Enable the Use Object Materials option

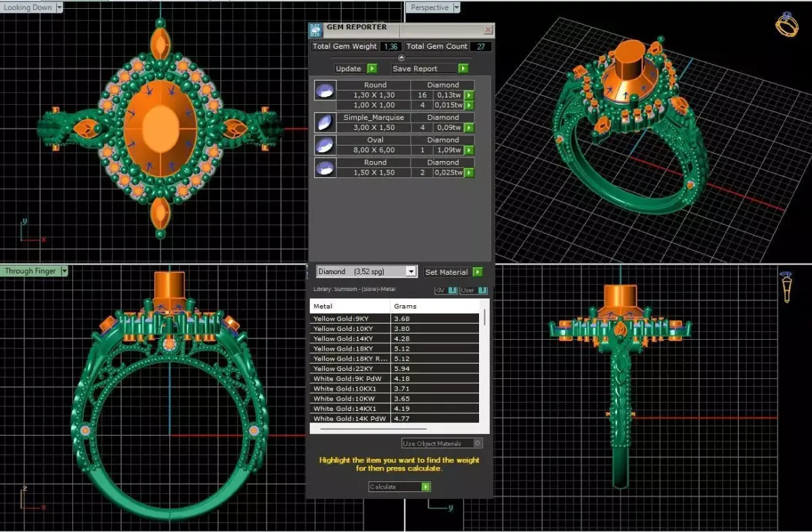click(x=442, y=443)
